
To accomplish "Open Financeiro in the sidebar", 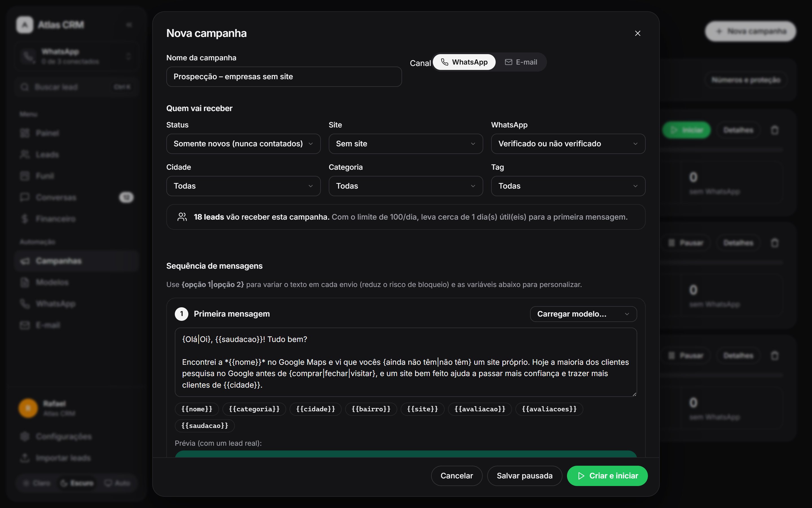I will (x=77, y=219).
